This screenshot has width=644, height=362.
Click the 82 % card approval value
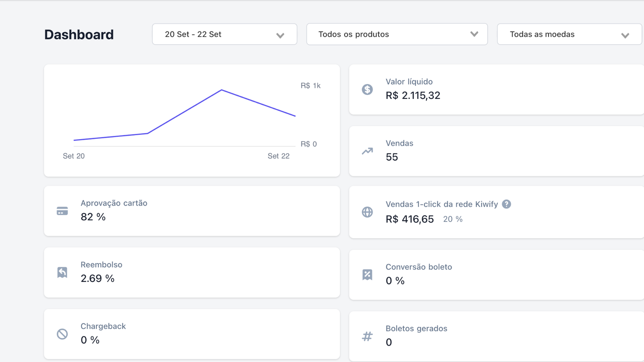(x=93, y=217)
